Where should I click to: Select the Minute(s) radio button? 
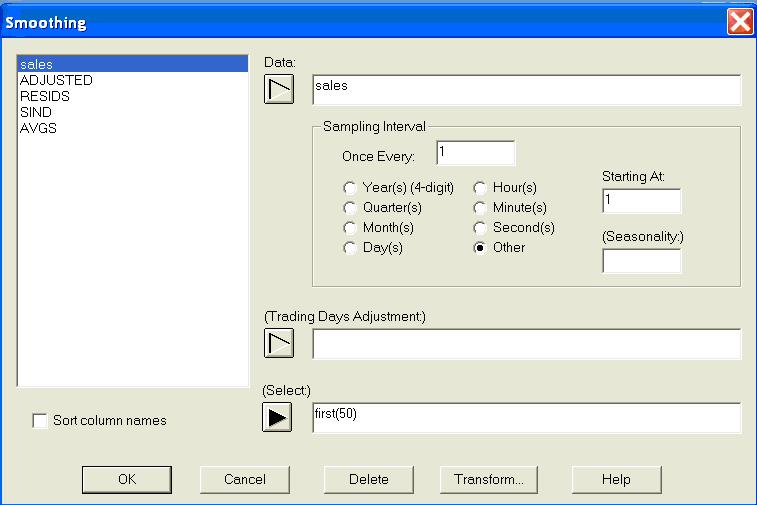[x=479, y=208]
